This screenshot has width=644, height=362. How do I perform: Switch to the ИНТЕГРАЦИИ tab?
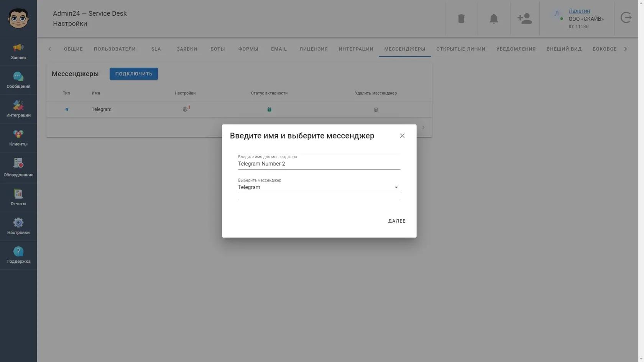point(356,49)
